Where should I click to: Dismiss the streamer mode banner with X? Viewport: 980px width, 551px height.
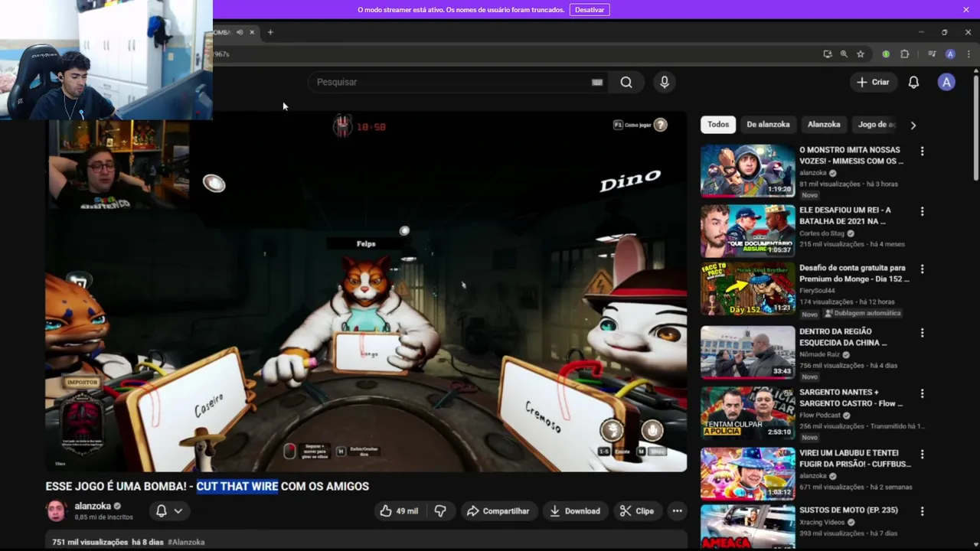[x=966, y=9]
